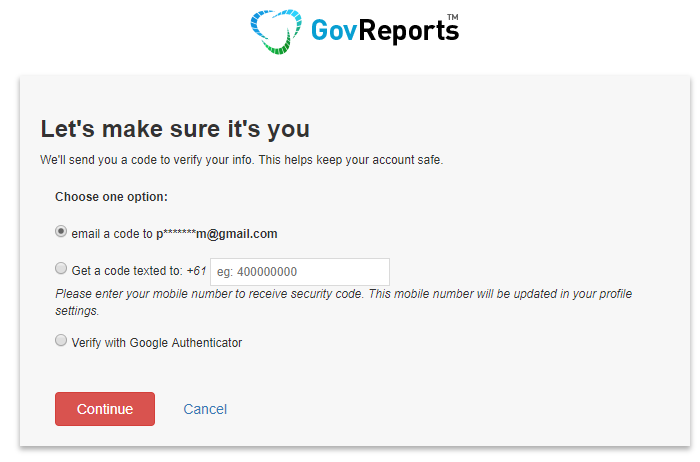Click the GovReports swirl logo icon

tap(276, 32)
